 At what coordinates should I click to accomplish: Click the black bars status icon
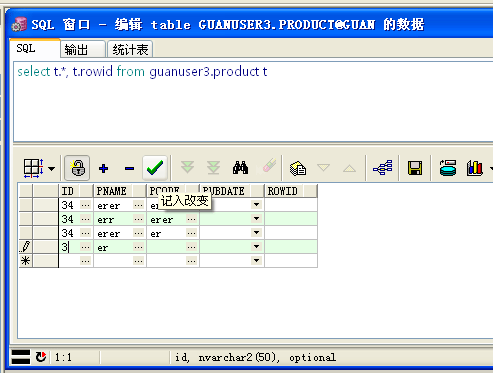point(21,357)
